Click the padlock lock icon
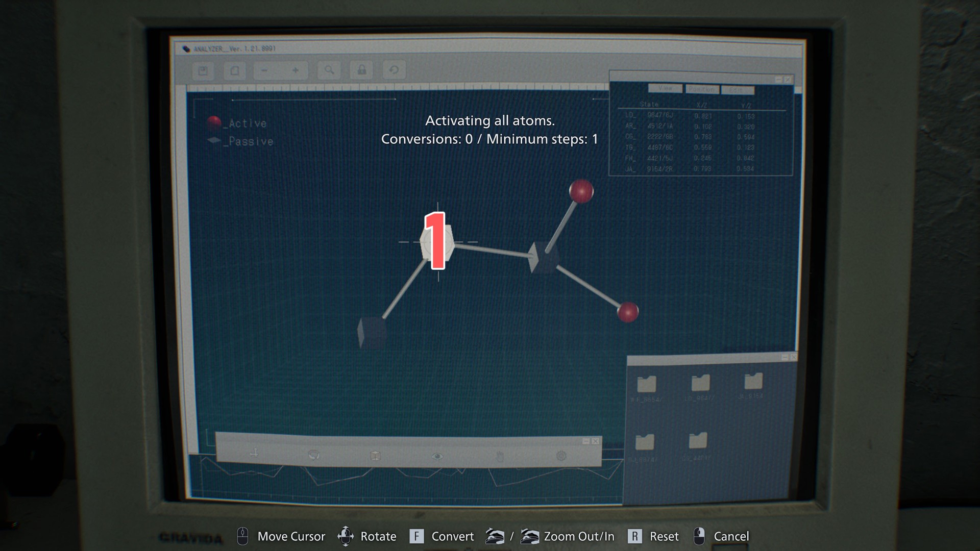This screenshot has height=551, width=980. [x=361, y=70]
